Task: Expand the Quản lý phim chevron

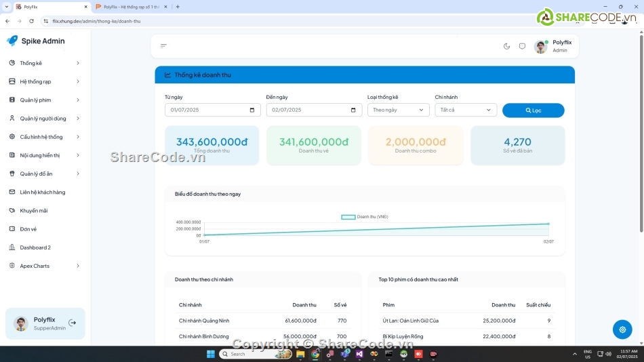Action: click(78, 100)
